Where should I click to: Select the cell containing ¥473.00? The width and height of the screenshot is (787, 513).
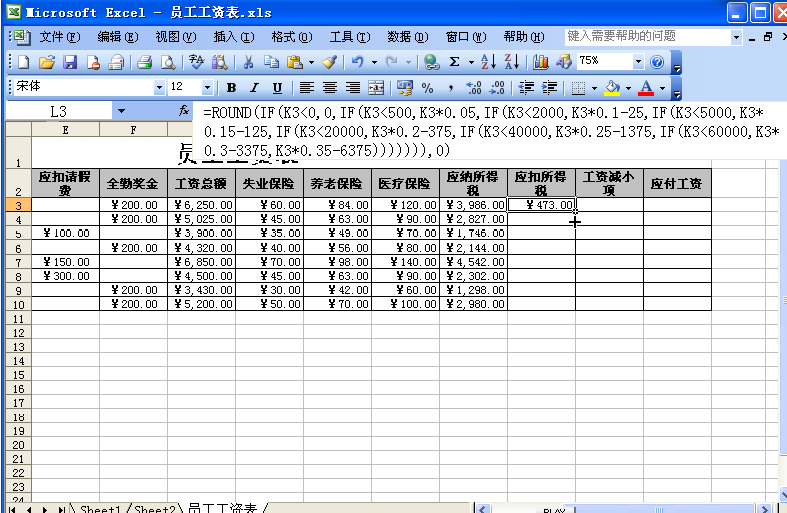pos(542,205)
